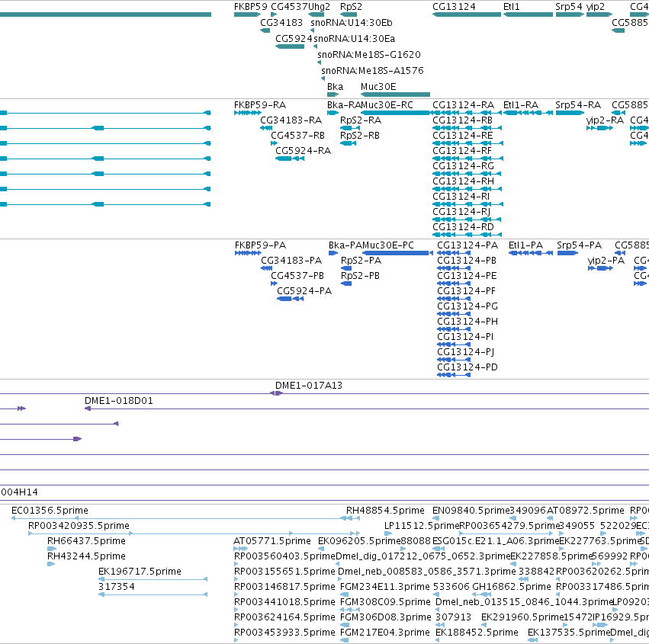Select the RpS2-RB transcript
The height and width of the screenshot is (644, 649).
click(x=348, y=143)
